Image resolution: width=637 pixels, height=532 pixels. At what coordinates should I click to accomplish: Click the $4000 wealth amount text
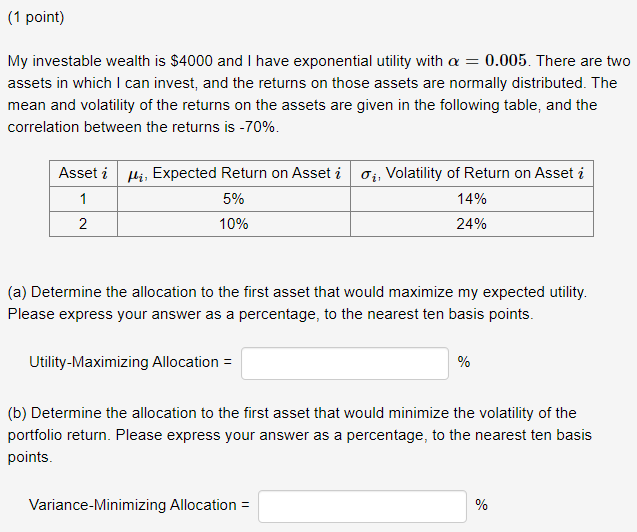pyautogui.click(x=191, y=61)
